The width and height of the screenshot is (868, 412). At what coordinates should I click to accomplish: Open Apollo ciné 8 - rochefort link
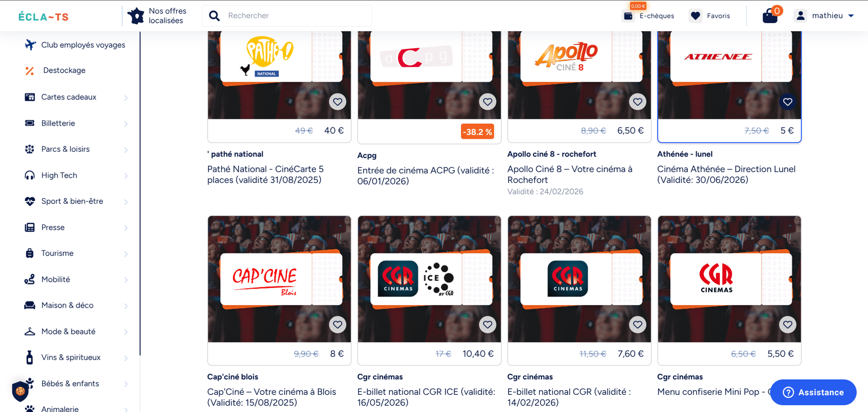coord(552,154)
